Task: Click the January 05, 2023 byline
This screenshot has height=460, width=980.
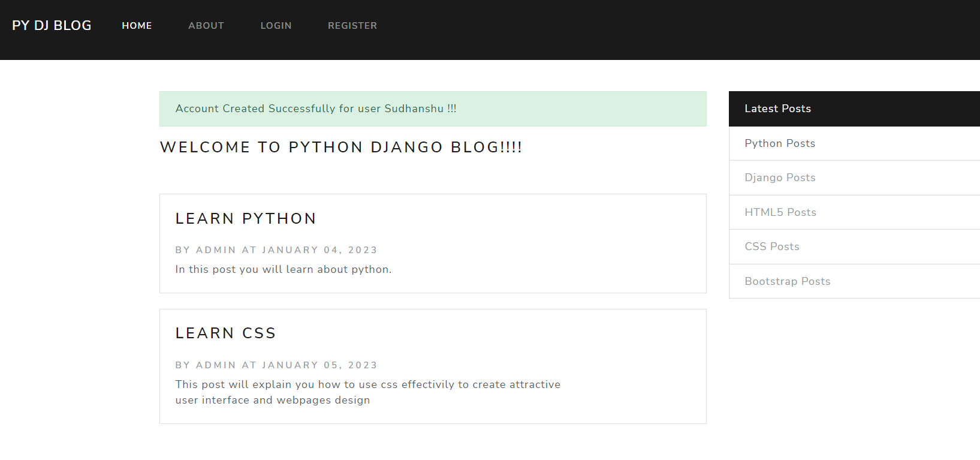Action: click(x=276, y=365)
